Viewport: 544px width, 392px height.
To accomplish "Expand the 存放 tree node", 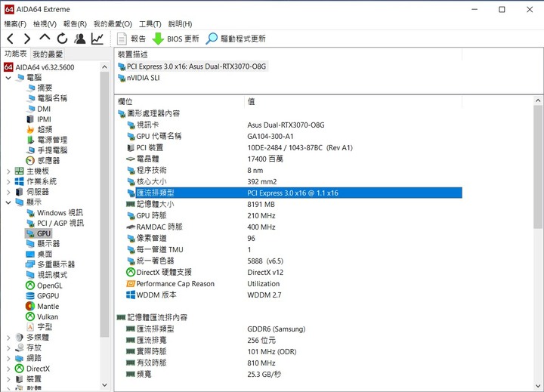I will (8, 348).
